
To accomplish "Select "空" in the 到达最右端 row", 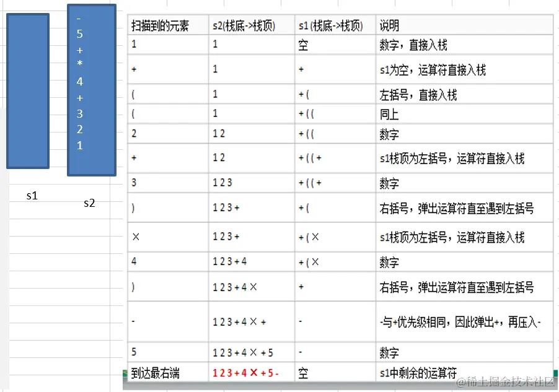I will tap(335, 373).
